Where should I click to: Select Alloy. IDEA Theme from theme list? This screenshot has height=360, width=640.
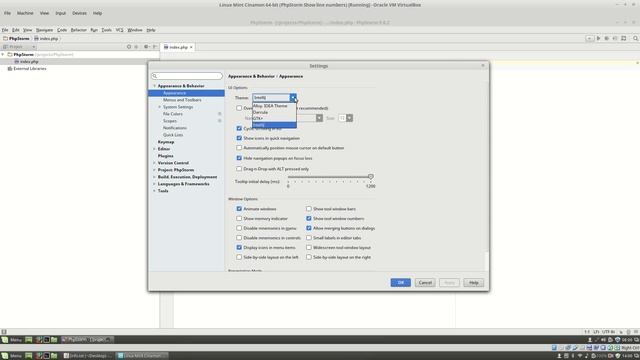pos(274,106)
